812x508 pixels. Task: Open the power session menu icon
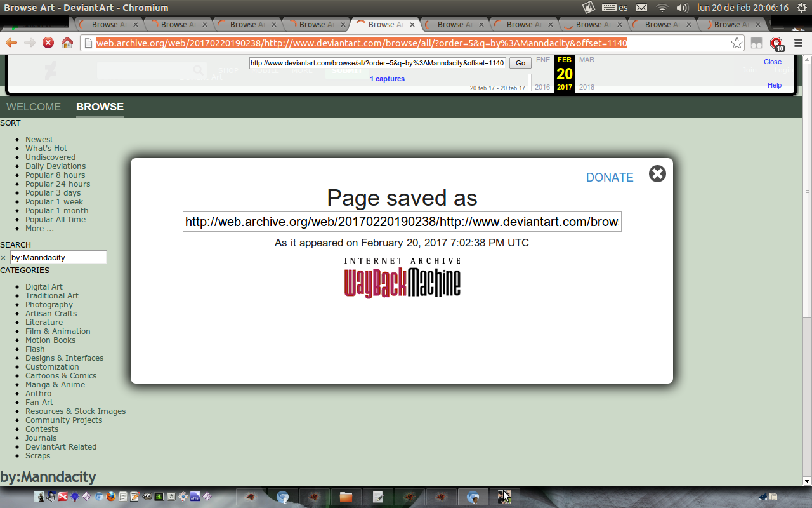801,8
